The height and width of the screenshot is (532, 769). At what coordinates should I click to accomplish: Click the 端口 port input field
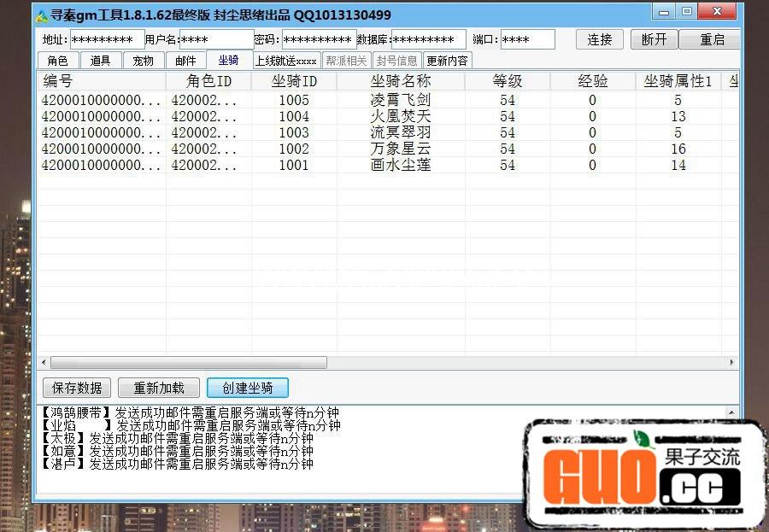(x=526, y=39)
